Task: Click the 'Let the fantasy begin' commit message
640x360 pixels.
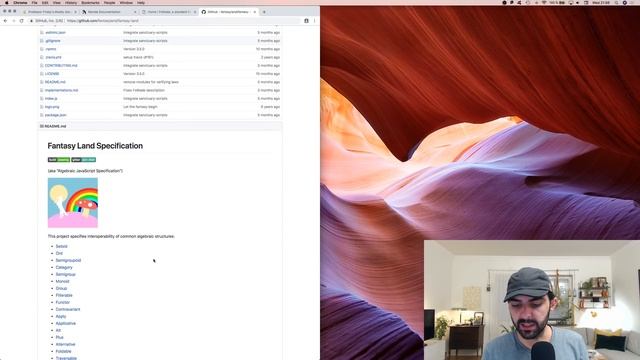Action: coord(140,107)
